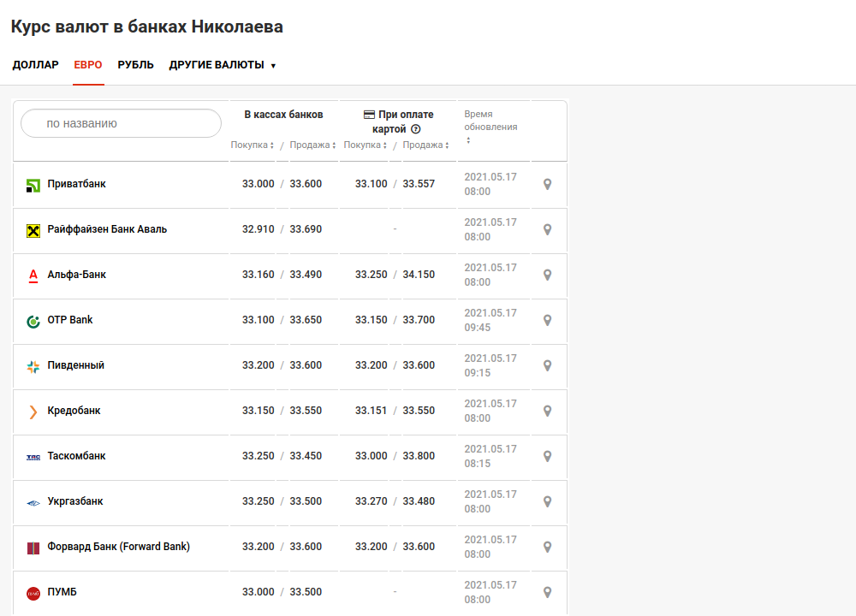Open the Райффайзен Банк Аваль link

pos(107,229)
